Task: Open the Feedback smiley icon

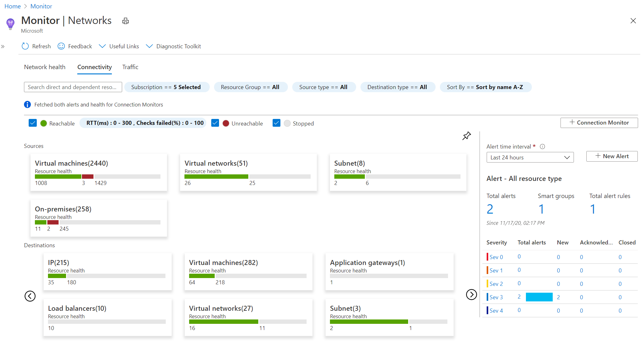Action: click(x=61, y=46)
